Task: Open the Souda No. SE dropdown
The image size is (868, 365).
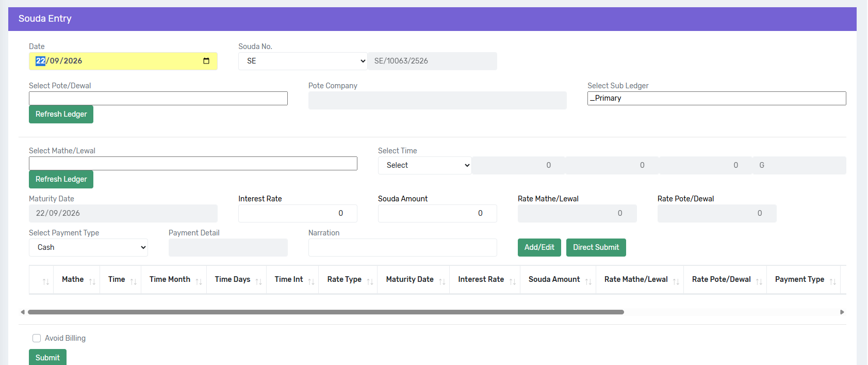Action: [303, 61]
